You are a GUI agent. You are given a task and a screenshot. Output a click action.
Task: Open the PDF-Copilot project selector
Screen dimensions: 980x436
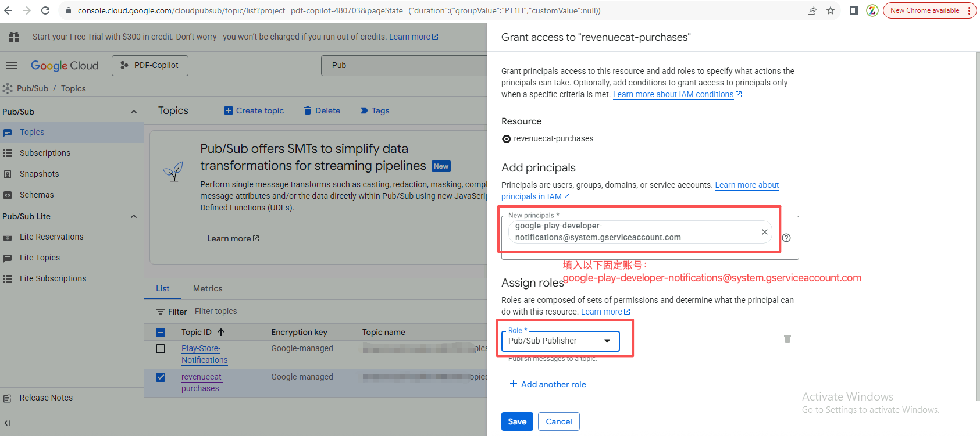(x=150, y=65)
